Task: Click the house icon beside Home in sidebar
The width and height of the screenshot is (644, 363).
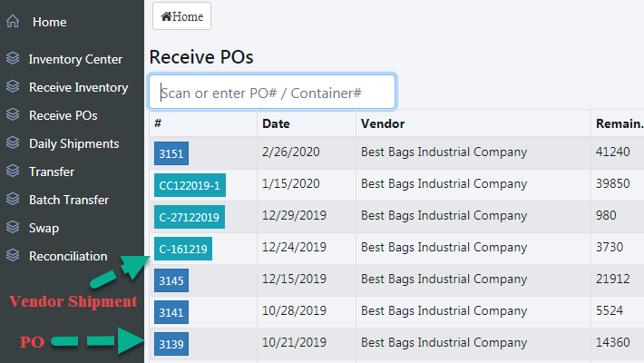Action: click(x=13, y=22)
